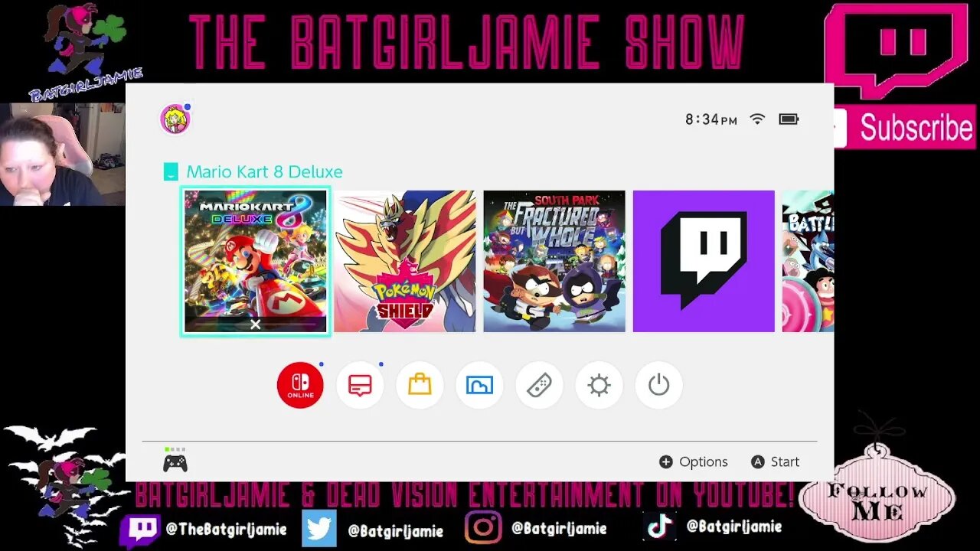Open the Power sleep mode icon

658,385
